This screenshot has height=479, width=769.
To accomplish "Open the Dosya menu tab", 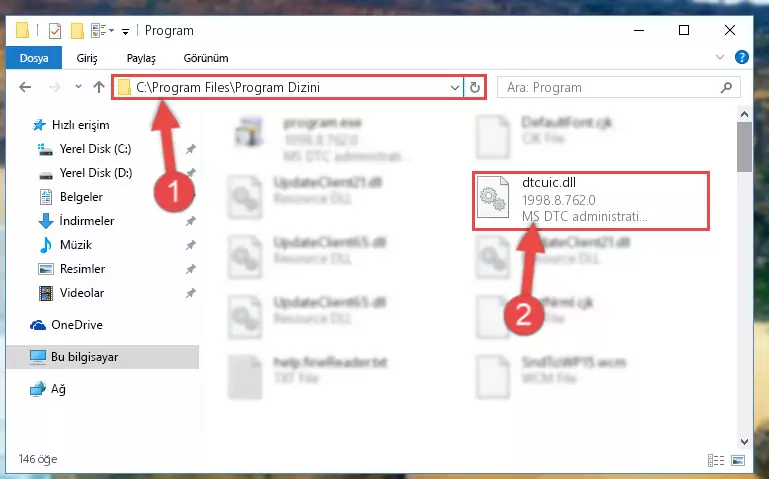I will coord(34,58).
